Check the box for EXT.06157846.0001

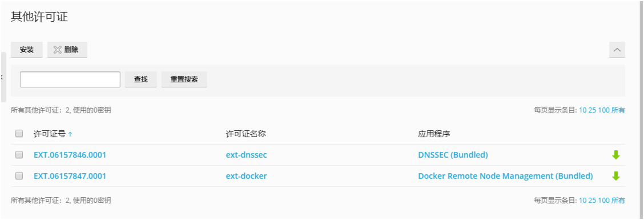[19, 155]
